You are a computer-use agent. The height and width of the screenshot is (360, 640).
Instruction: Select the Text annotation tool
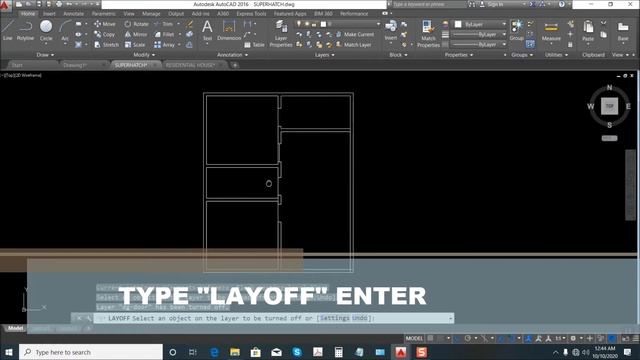click(x=207, y=31)
